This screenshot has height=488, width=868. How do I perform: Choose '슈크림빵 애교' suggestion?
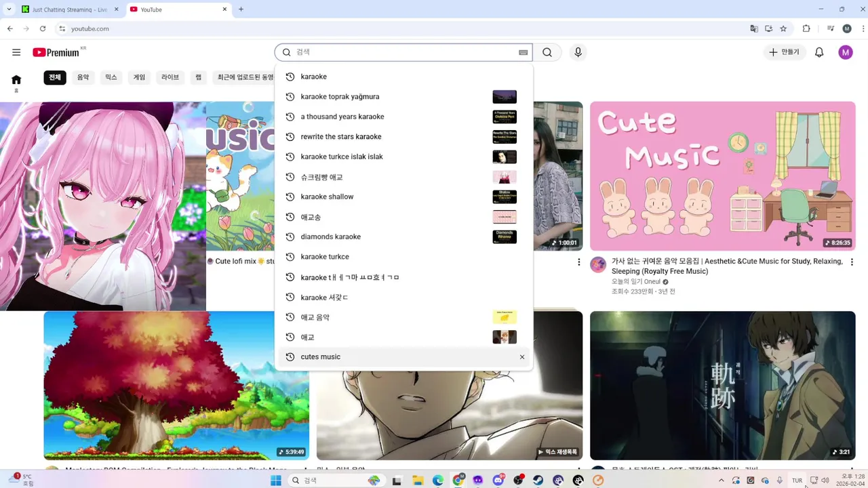[403, 177]
